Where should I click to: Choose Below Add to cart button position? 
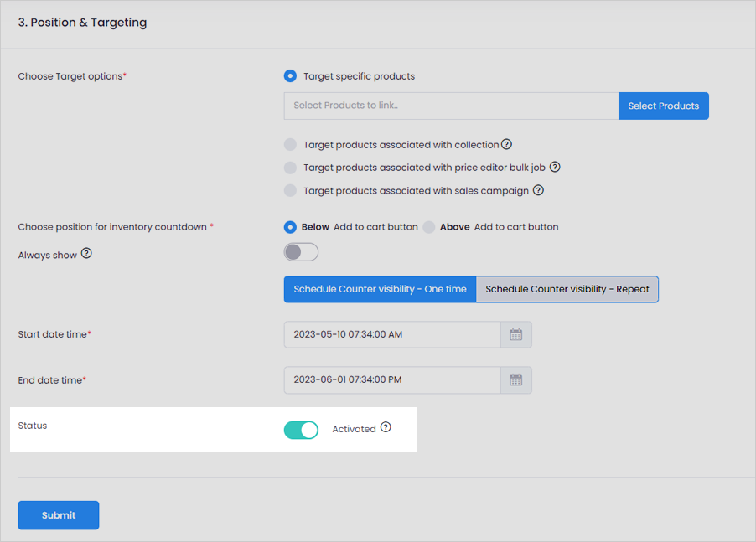tap(290, 227)
